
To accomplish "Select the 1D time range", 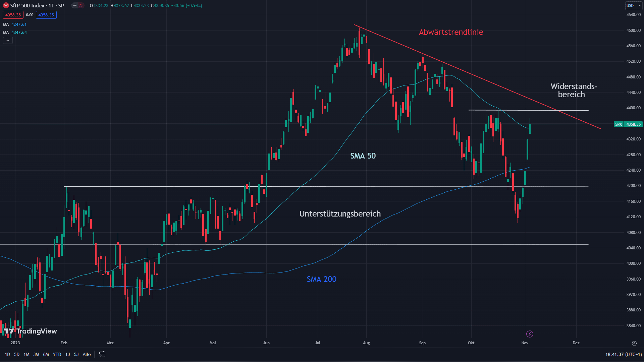I will click(7, 354).
